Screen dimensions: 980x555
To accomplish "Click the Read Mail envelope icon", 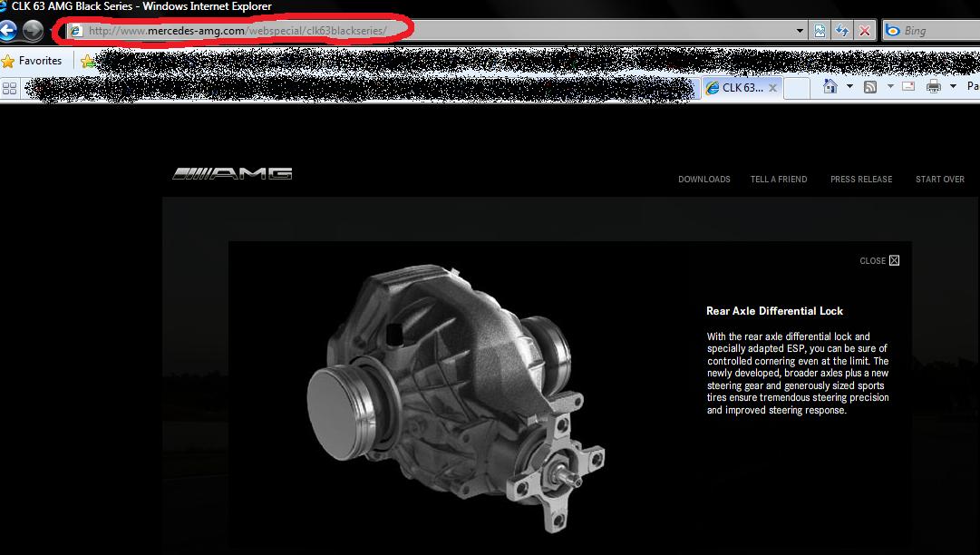I will (x=908, y=86).
